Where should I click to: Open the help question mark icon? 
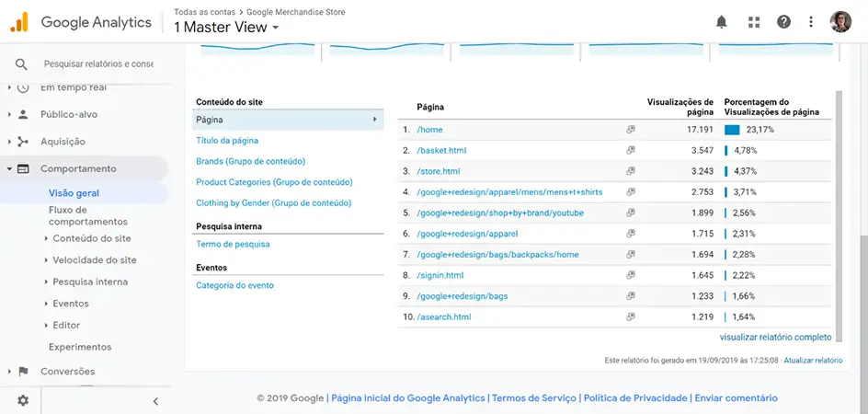(x=783, y=21)
